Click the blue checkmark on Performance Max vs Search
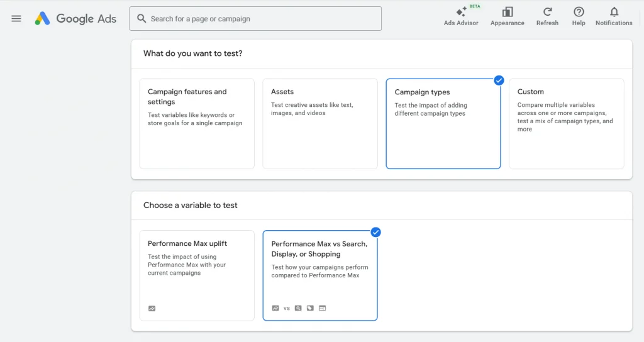The width and height of the screenshot is (644, 342). tap(375, 233)
